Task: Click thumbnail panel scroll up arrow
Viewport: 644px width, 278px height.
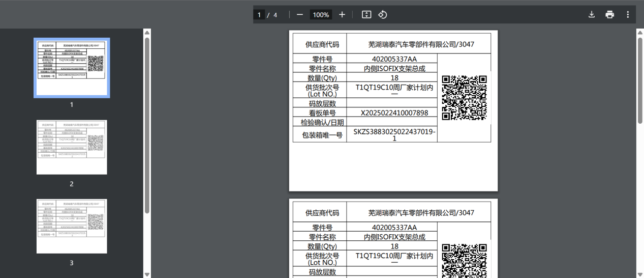Action: click(x=147, y=33)
